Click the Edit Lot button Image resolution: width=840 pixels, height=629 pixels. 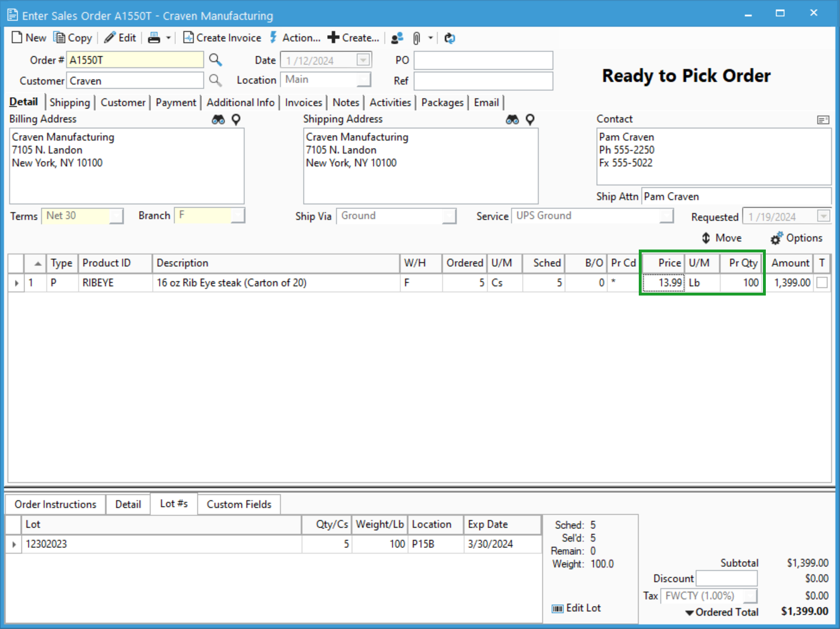pyautogui.click(x=576, y=608)
